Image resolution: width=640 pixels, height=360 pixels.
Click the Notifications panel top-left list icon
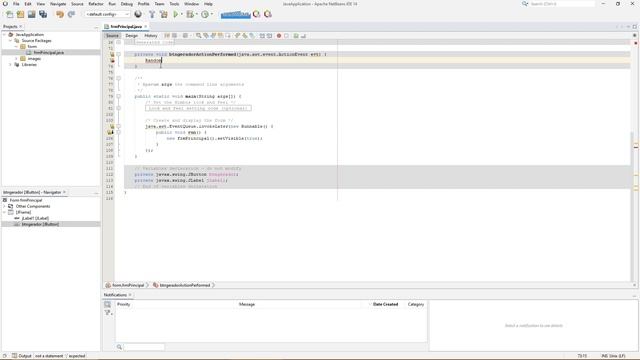point(107,304)
